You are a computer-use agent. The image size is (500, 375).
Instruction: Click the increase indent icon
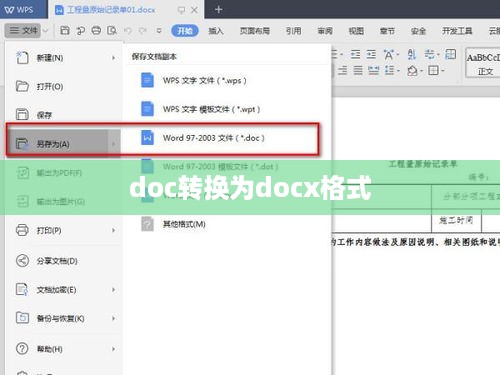click(x=371, y=54)
